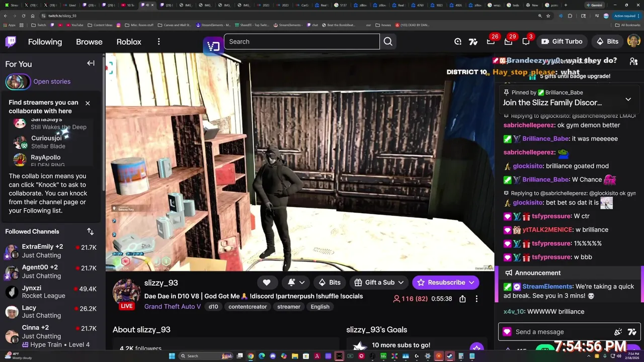Expand the pinned chat message
The height and width of the screenshot is (362, 644).
628,99
